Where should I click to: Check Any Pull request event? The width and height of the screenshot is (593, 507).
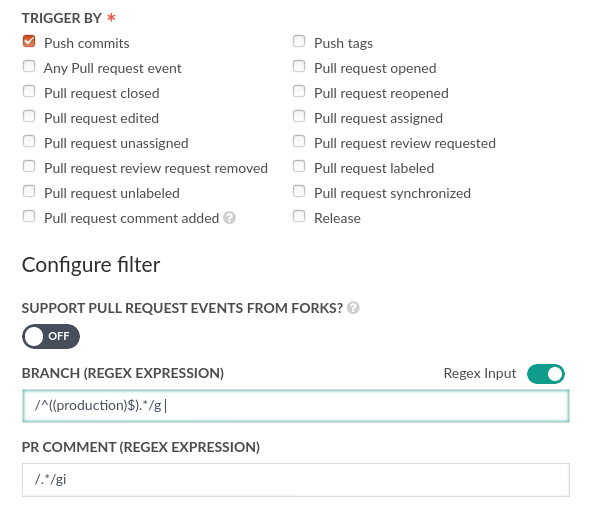click(x=29, y=66)
